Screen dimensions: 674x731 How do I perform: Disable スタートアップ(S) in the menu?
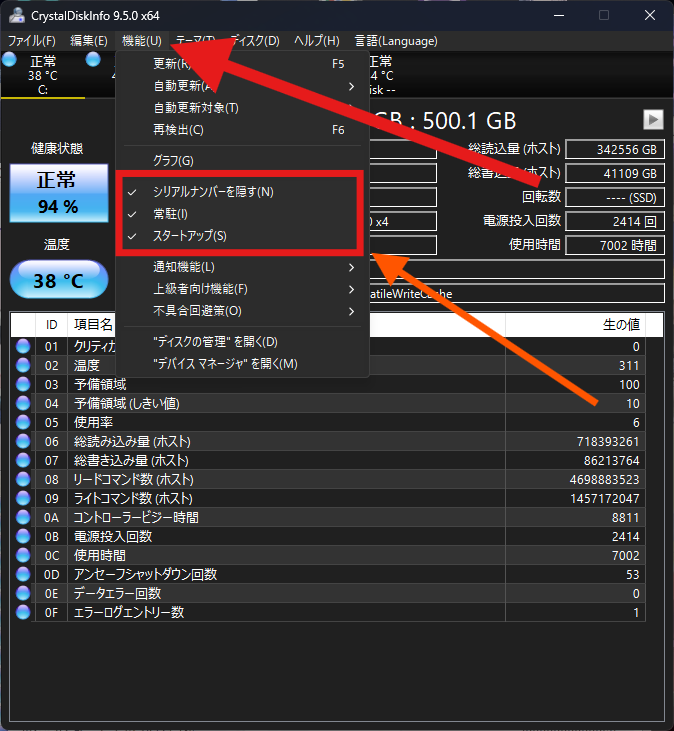pyautogui.click(x=189, y=236)
